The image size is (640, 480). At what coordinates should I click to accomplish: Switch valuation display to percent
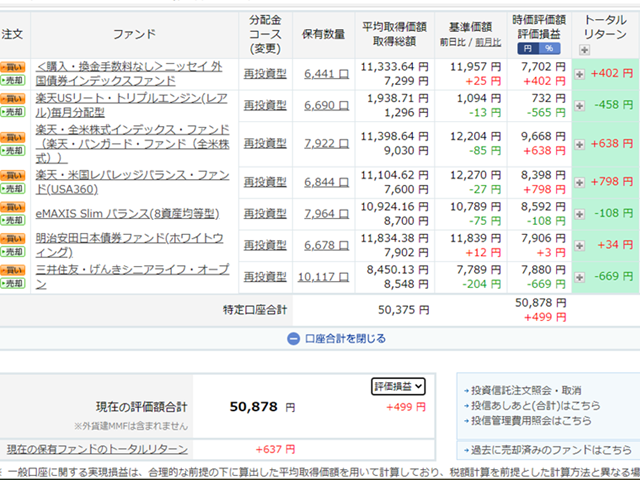coord(548,48)
